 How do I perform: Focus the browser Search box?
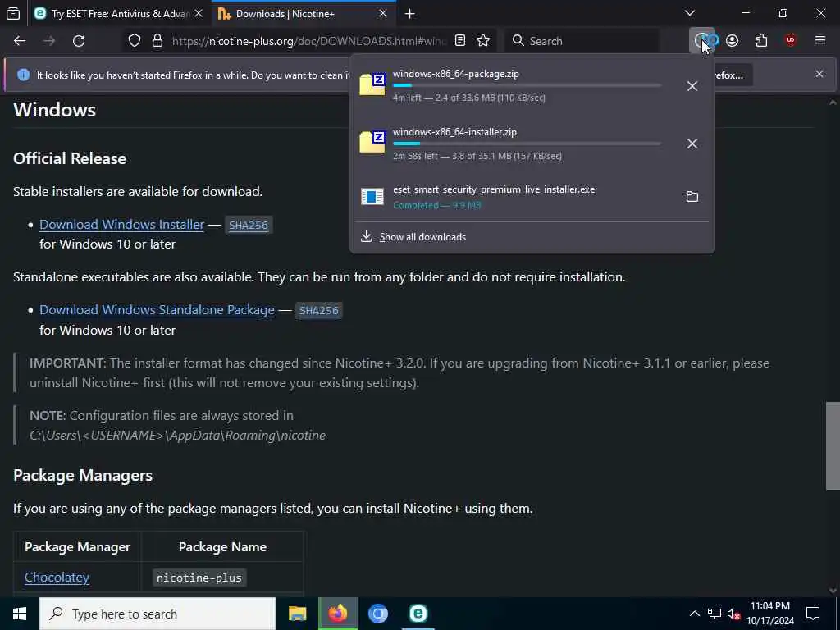coord(582,41)
